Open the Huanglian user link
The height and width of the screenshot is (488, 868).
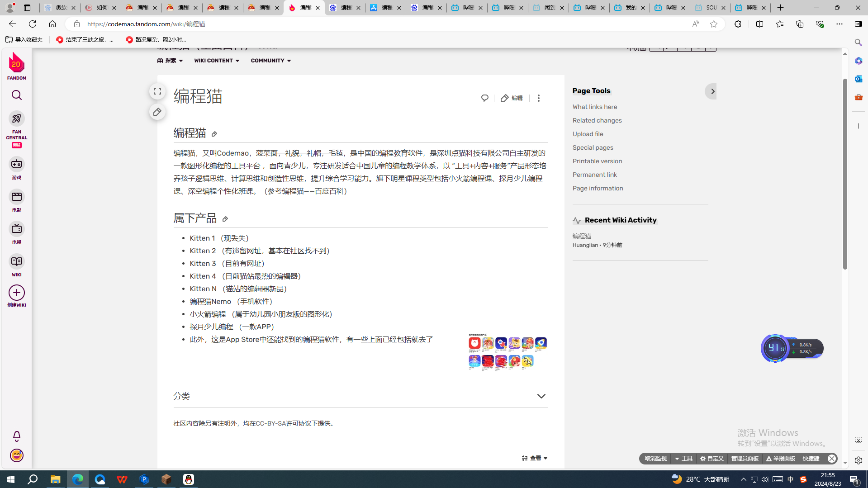[585, 245]
